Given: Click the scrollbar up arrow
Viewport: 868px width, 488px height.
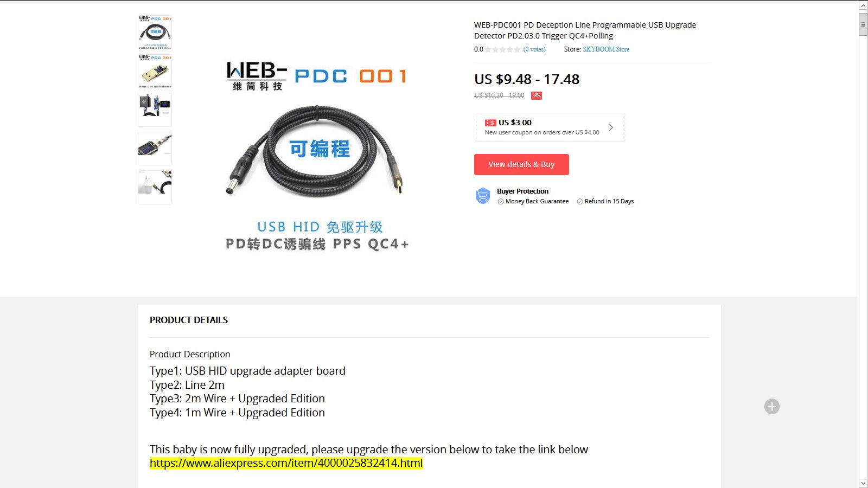Looking at the screenshot, I should coord(863,6).
